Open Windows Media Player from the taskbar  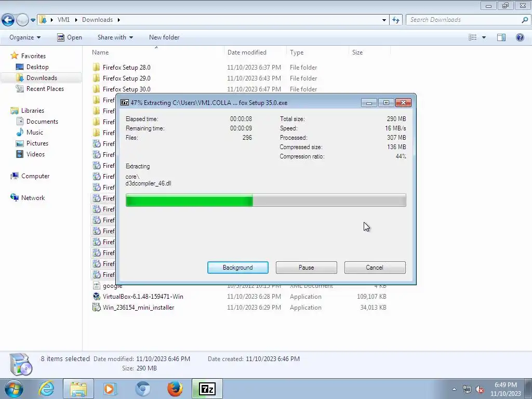tap(110, 389)
